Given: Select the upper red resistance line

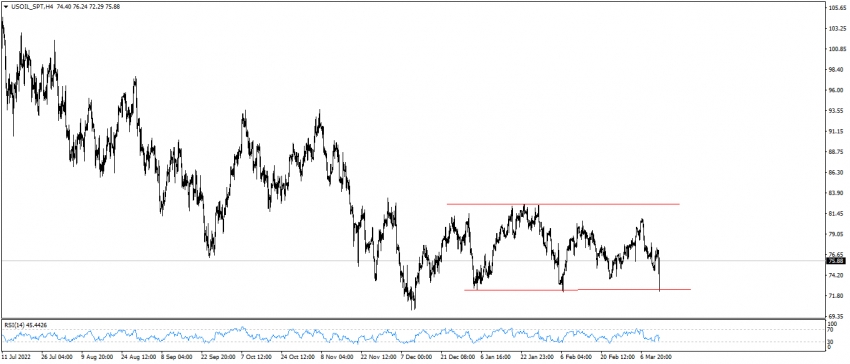Looking at the screenshot, I should [563, 204].
